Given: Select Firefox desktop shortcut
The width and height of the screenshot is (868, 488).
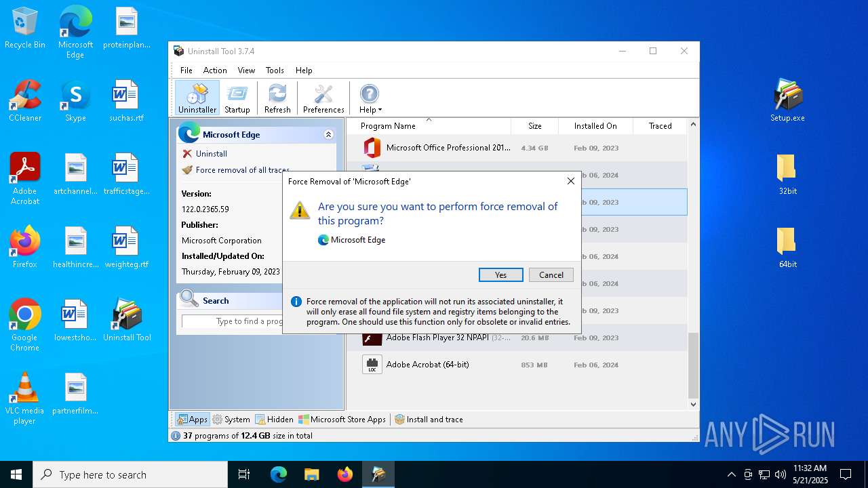Looking at the screenshot, I should coord(25,247).
